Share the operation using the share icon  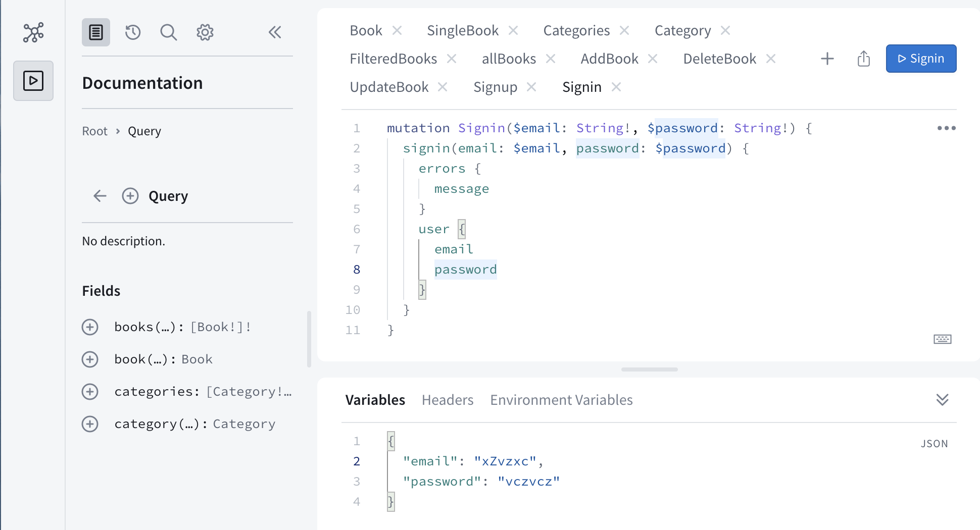point(864,59)
